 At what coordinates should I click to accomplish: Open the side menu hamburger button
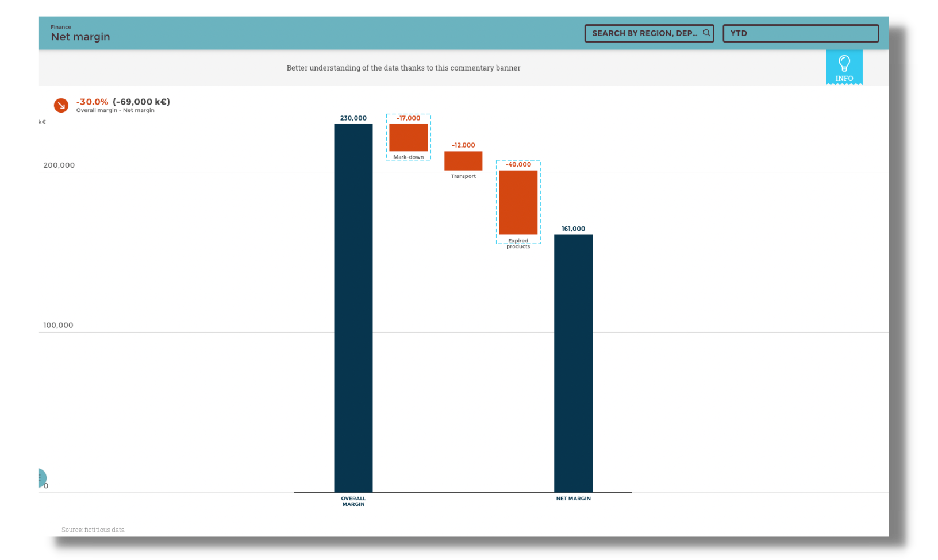click(41, 478)
